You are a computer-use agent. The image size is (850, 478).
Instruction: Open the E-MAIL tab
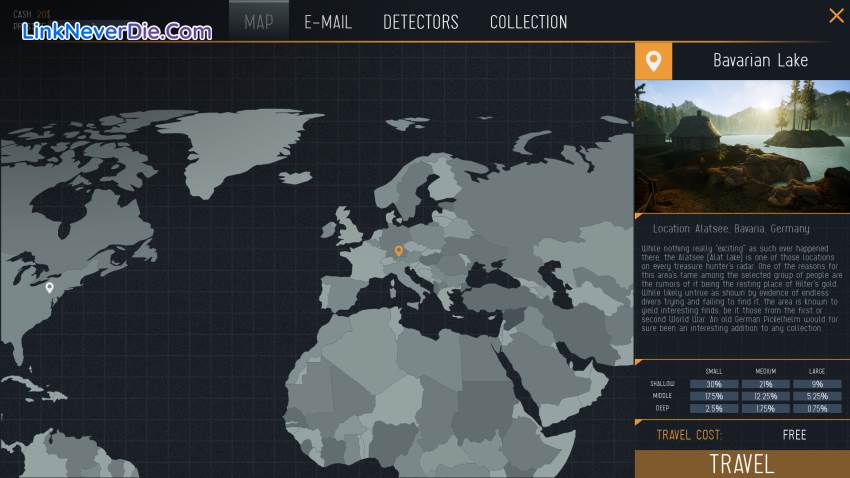(x=328, y=21)
